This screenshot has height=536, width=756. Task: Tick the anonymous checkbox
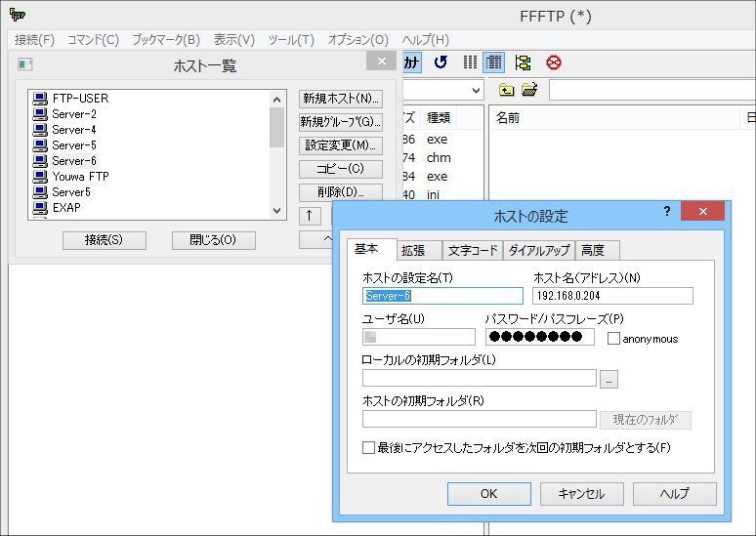[613, 339]
